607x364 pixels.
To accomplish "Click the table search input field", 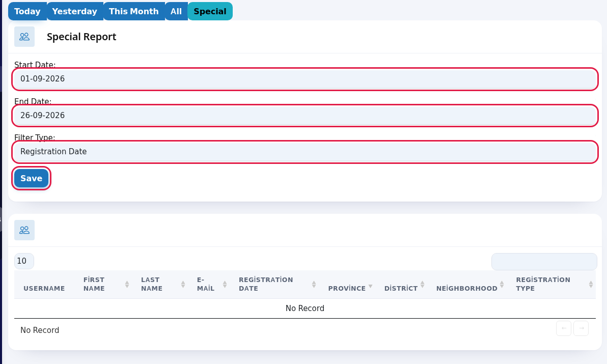I will click(x=544, y=262).
